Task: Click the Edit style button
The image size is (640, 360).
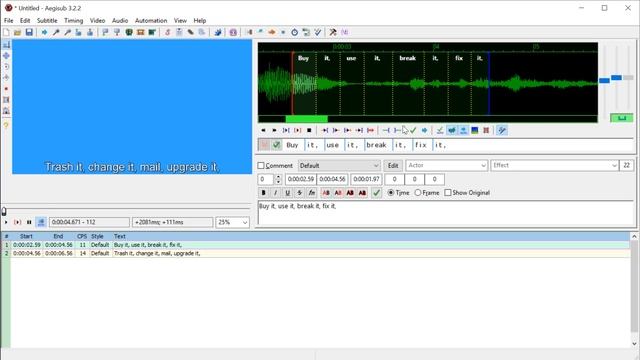Action: (x=393, y=165)
